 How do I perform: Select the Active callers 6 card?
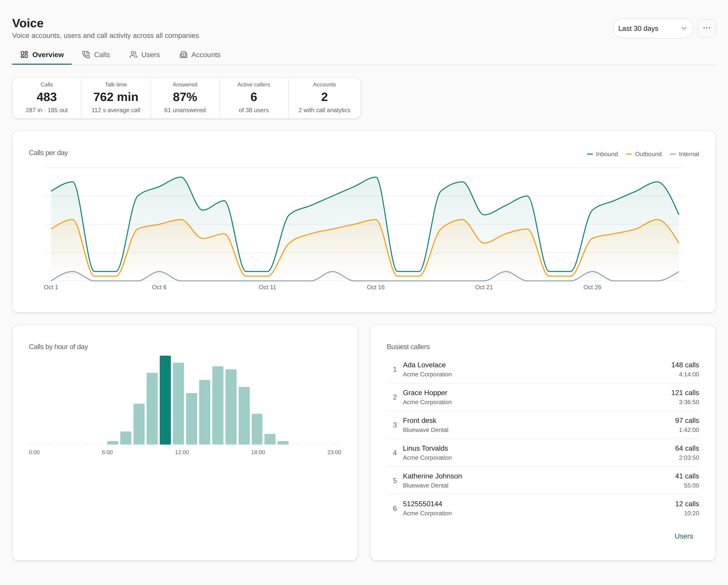pyautogui.click(x=254, y=98)
